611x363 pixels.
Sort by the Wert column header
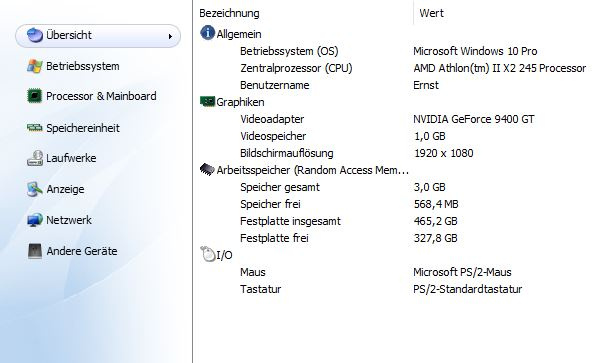(x=431, y=13)
